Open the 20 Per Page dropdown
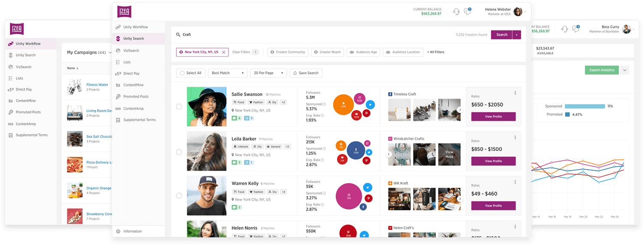This screenshot has width=644, height=246. click(x=268, y=73)
